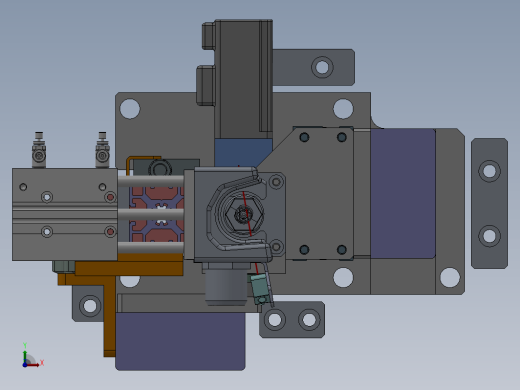Image resolution: width=520 pixels, height=390 pixels.
Task: Click base plate hole below motor mount
Action: pyautogui.click(x=343, y=277)
